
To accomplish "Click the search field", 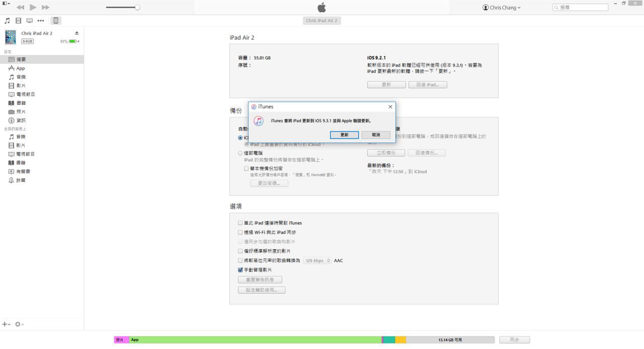I will [580, 8].
